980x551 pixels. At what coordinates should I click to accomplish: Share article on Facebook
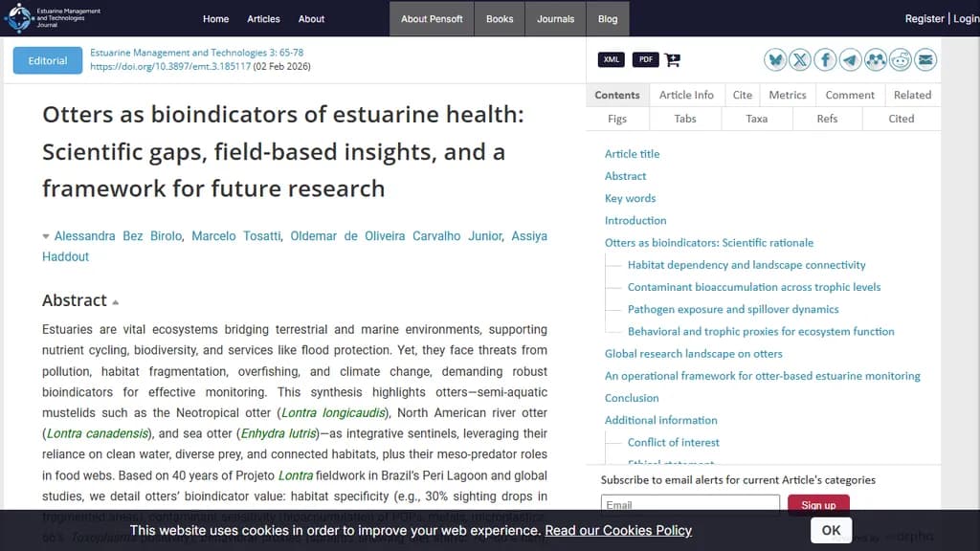(x=825, y=60)
